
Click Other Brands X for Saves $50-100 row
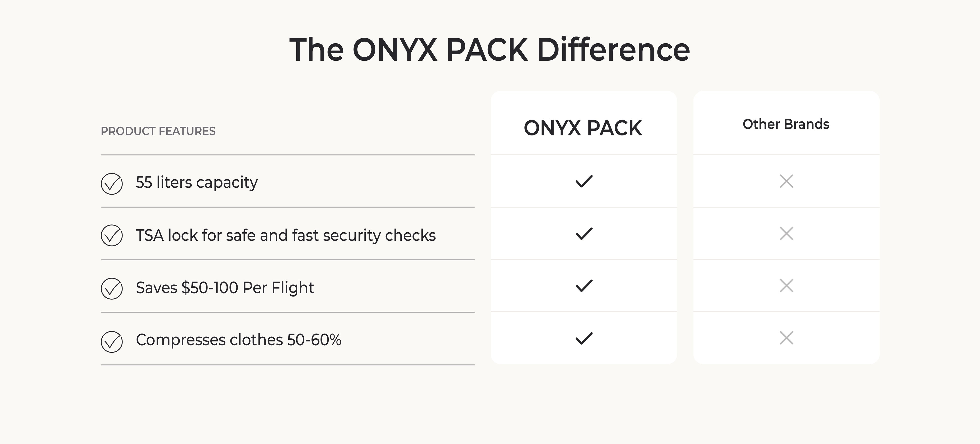[786, 286]
